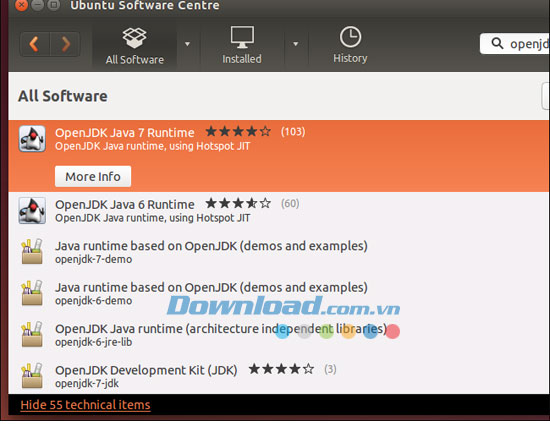Focus the search field containing openjd
The image size is (550, 437).
[x=515, y=44]
